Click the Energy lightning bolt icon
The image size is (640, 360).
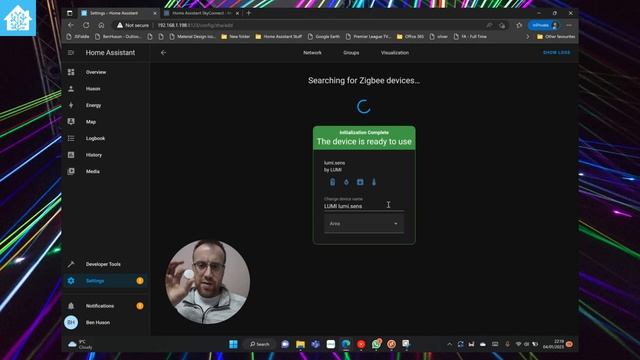coord(71,105)
